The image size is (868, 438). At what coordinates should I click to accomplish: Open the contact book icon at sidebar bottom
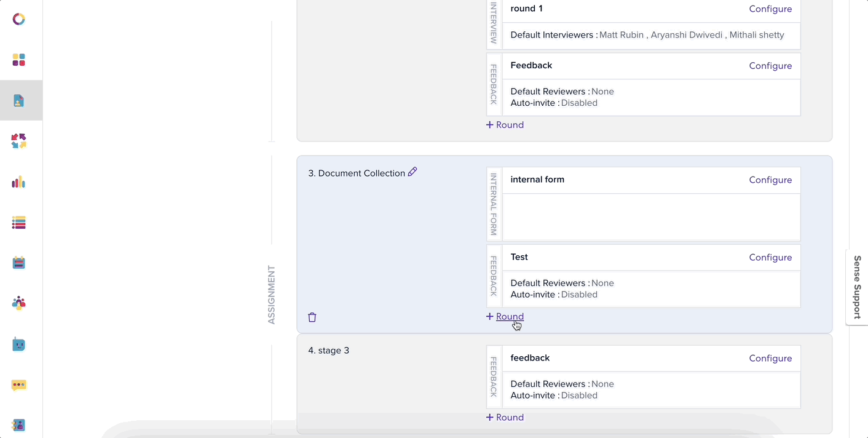pos(18,425)
